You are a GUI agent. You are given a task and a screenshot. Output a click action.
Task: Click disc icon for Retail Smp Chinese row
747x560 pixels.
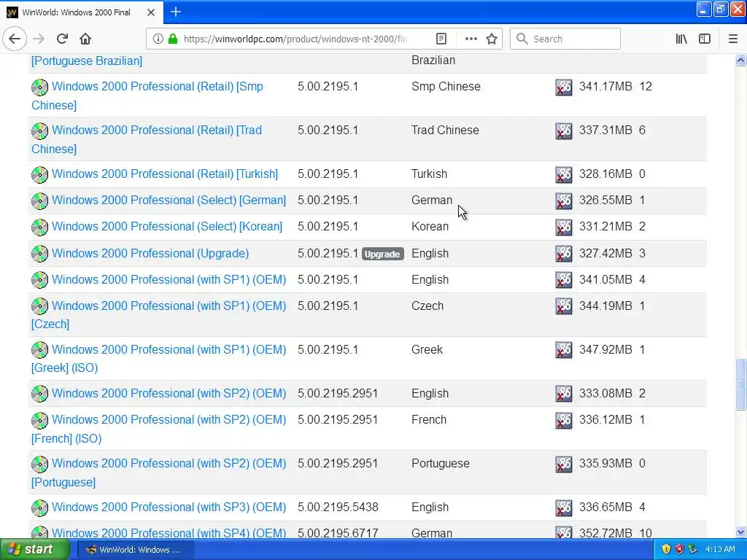pos(39,87)
